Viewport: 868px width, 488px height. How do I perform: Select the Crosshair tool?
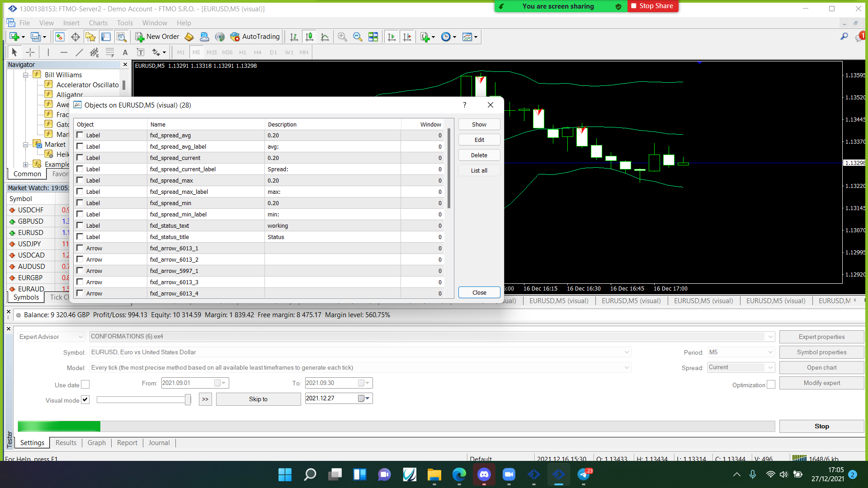[30, 52]
